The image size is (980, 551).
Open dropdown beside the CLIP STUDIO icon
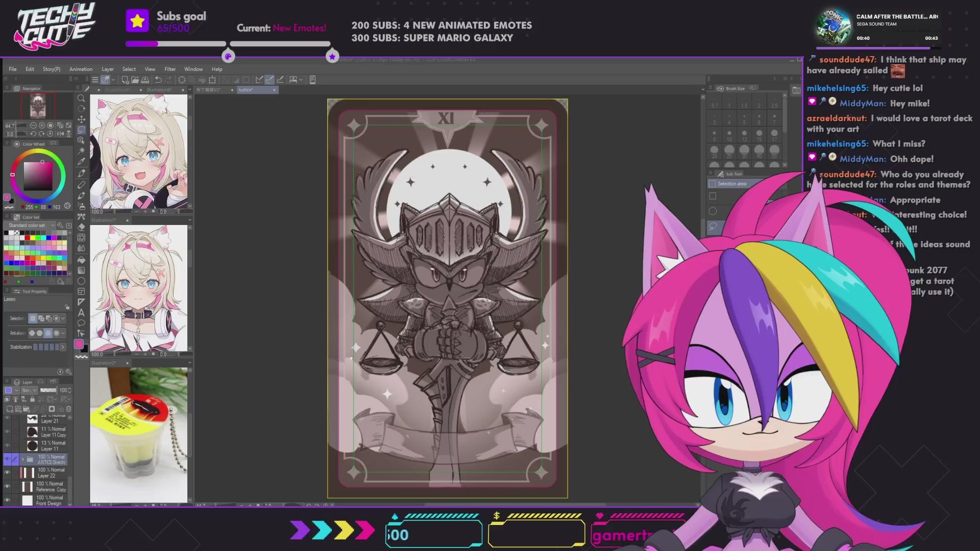pos(113,80)
